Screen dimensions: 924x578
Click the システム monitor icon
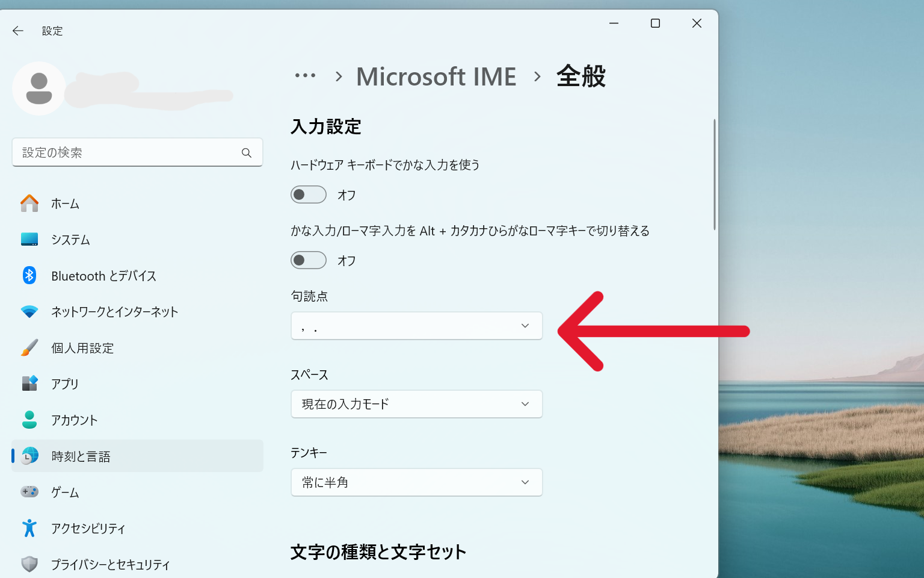(x=29, y=240)
